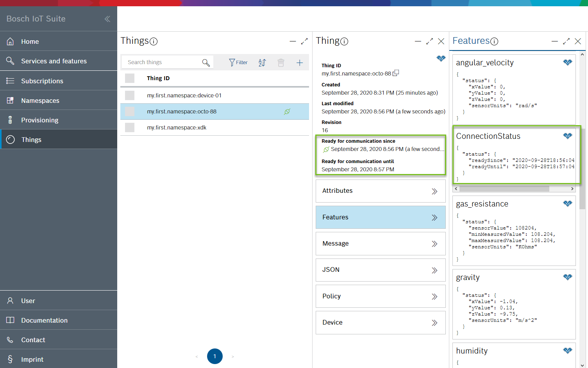The image size is (588, 368).
Task: Click the sort A-Z icon
Action: pyautogui.click(x=262, y=63)
